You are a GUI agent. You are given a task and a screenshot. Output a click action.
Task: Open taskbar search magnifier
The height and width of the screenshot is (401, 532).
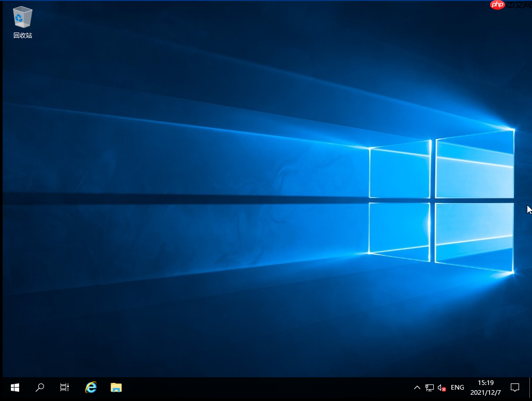40,388
